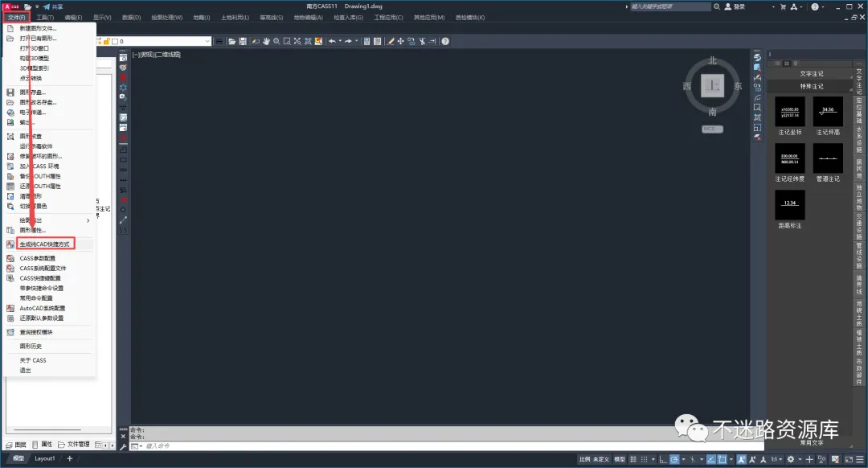Click the redo arrow in the toolbar

point(348,42)
